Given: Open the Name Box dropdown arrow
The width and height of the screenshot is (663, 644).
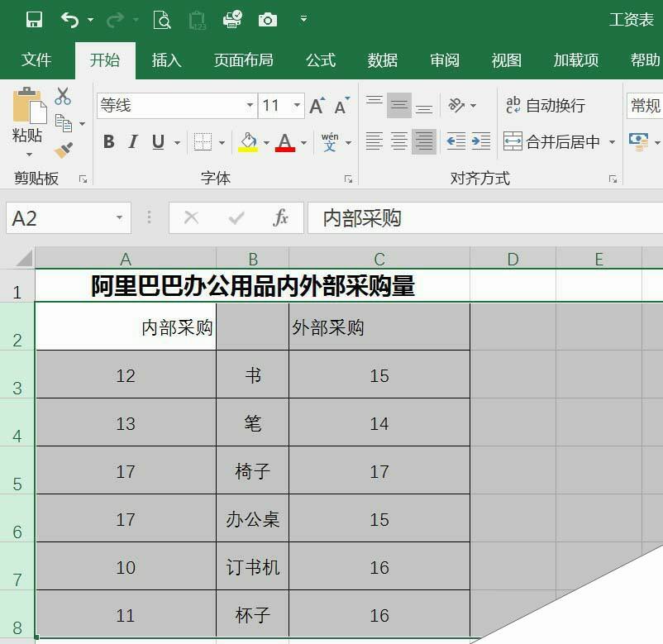Looking at the screenshot, I should (120, 217).
